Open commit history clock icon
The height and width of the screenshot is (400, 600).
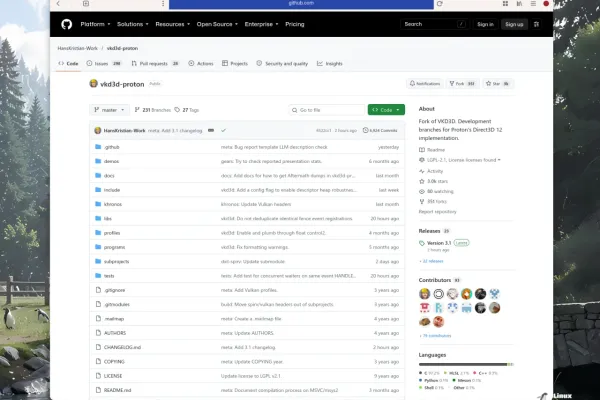click(365, 131)
